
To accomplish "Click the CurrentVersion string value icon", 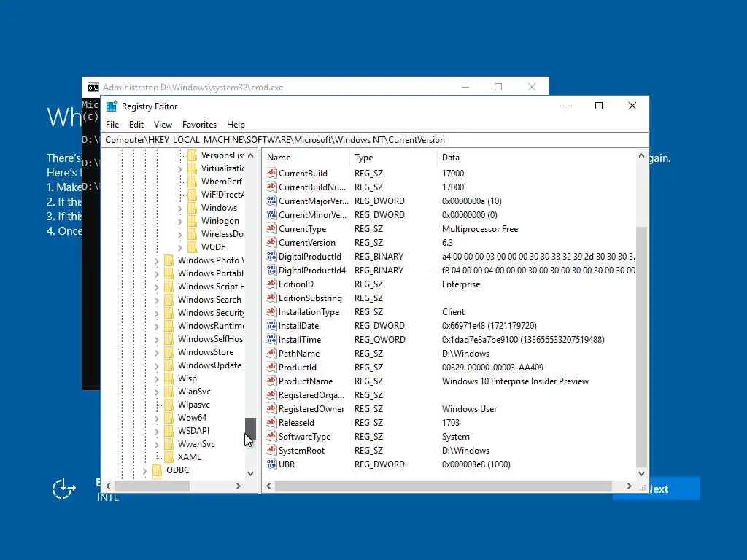I will [271, 242].
